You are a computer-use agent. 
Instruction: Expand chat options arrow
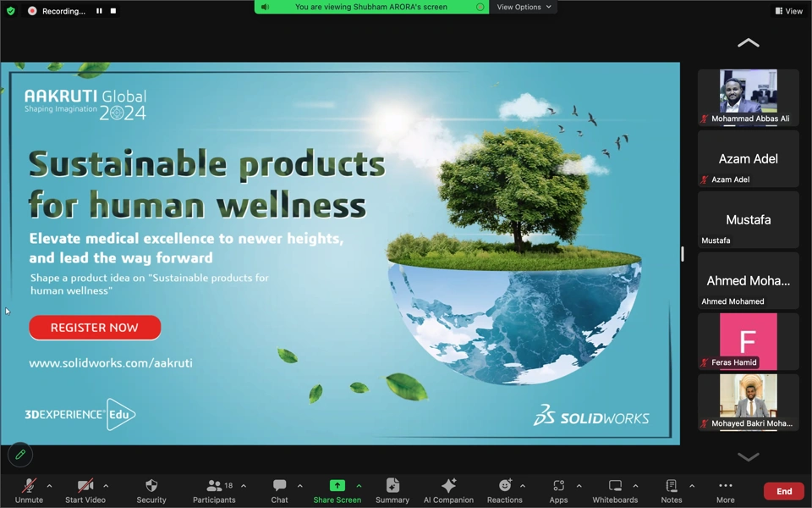coord(299,486)
